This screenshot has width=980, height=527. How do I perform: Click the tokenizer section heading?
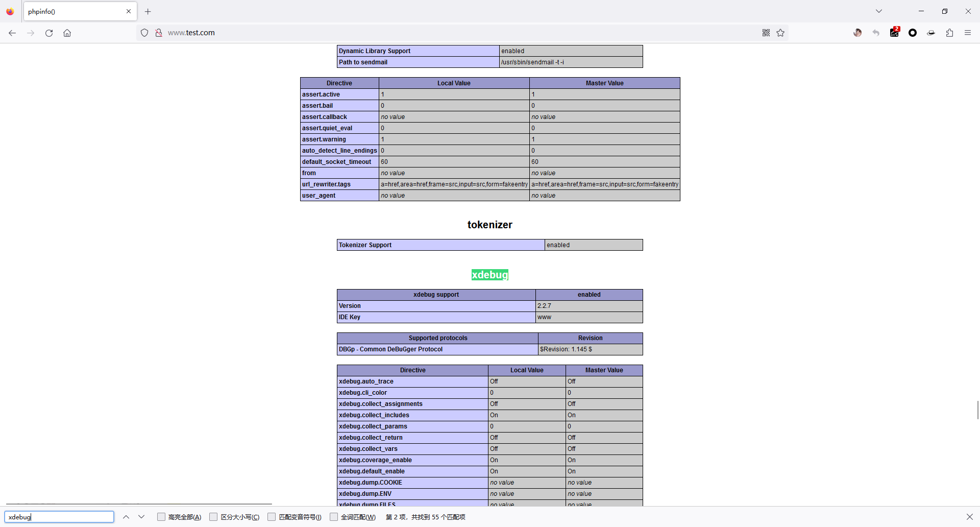pyautogui.click(x=490, y=225)
